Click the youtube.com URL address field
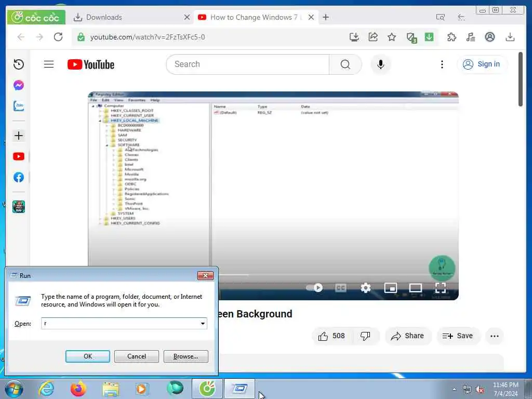The height and width of the screenshot is (399, 532). point(147,37)
